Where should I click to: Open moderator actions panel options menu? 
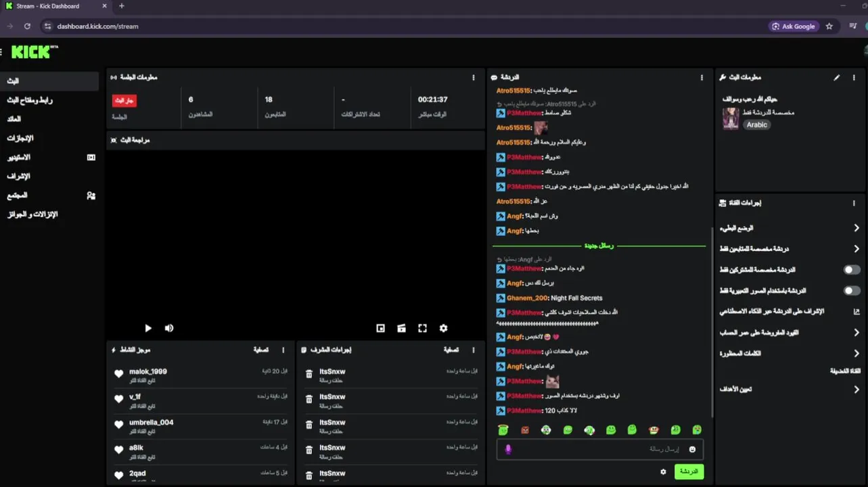coord(474,350)
